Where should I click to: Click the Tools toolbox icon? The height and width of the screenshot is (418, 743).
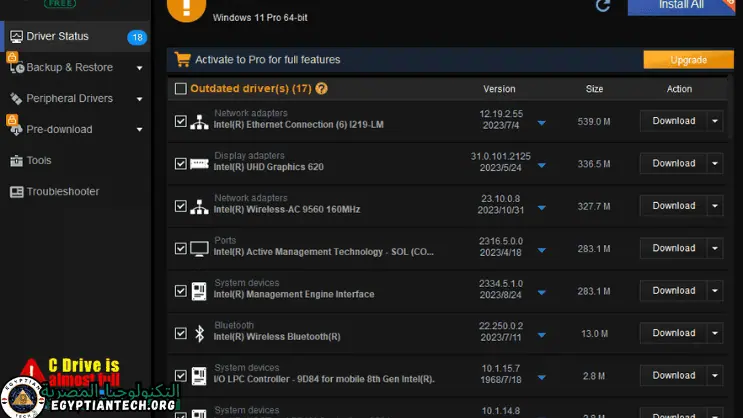pyautogui.click(x=16, y=161)
